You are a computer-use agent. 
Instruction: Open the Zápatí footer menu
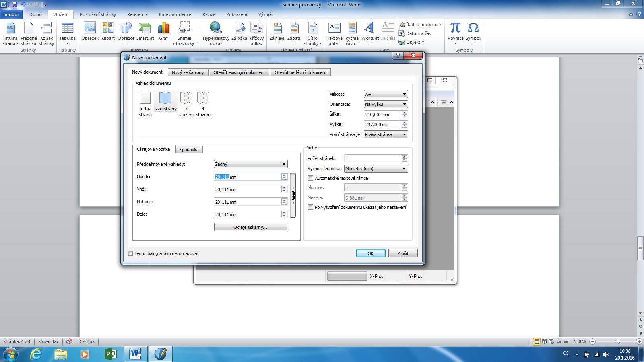(294, 34)
